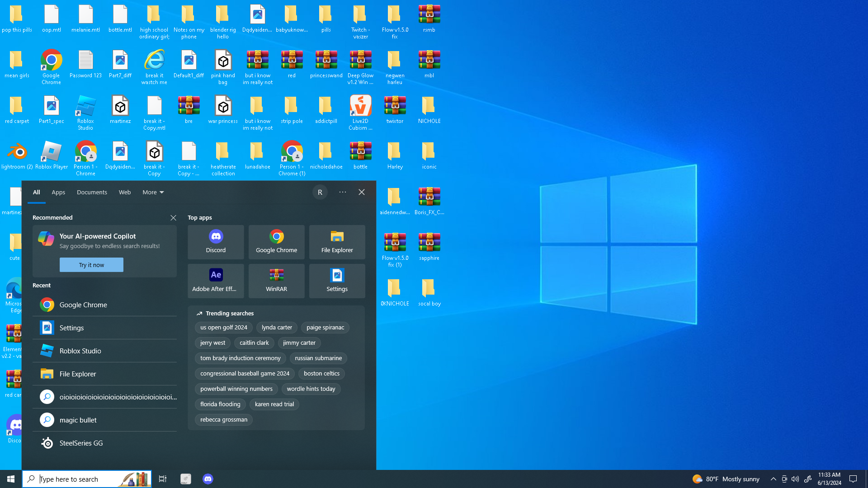Screen dimensions: 868x488
Task: Search trending topic boston celtics
Action: pos(321,374)
